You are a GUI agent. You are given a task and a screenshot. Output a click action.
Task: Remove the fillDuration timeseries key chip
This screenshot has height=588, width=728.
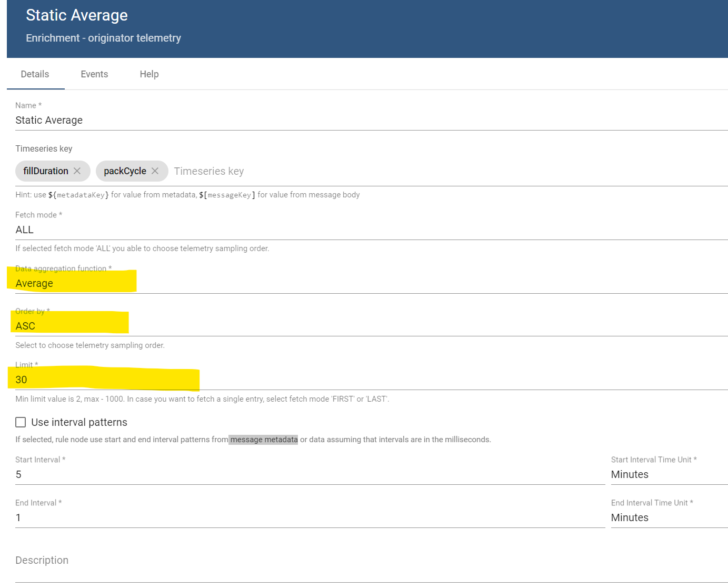tap(77, 171)
